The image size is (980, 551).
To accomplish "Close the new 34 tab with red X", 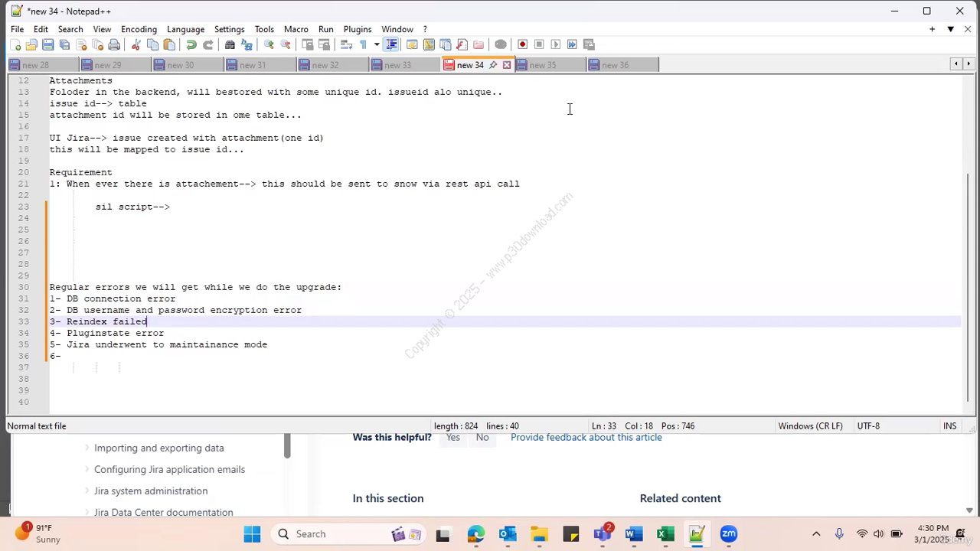I will tap(507, 65).
